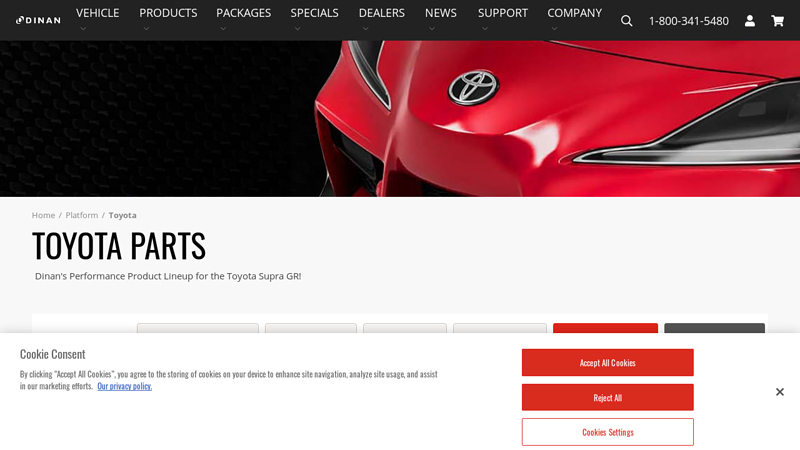Click the TOYOTA PARTS heading
Screen dimensions: 800x450
(x=119, y=245)
